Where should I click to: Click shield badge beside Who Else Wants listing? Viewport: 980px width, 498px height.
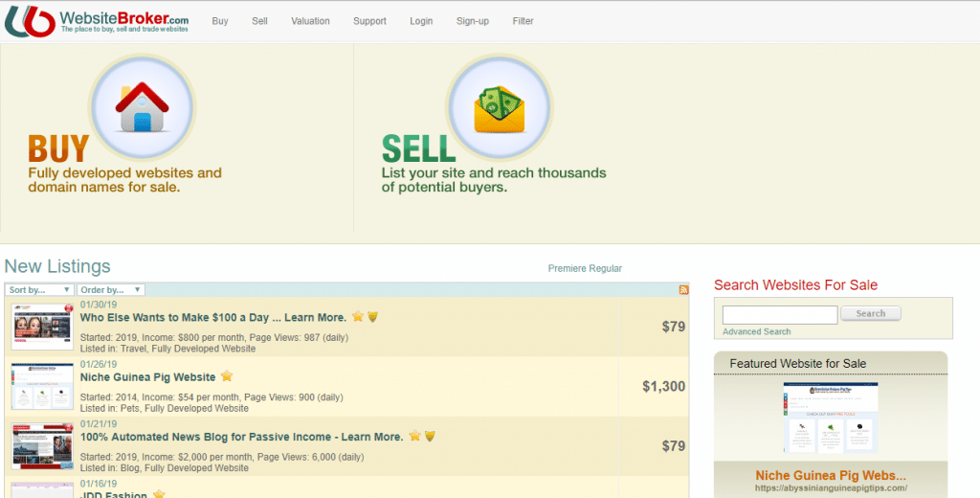pos(372,317)
